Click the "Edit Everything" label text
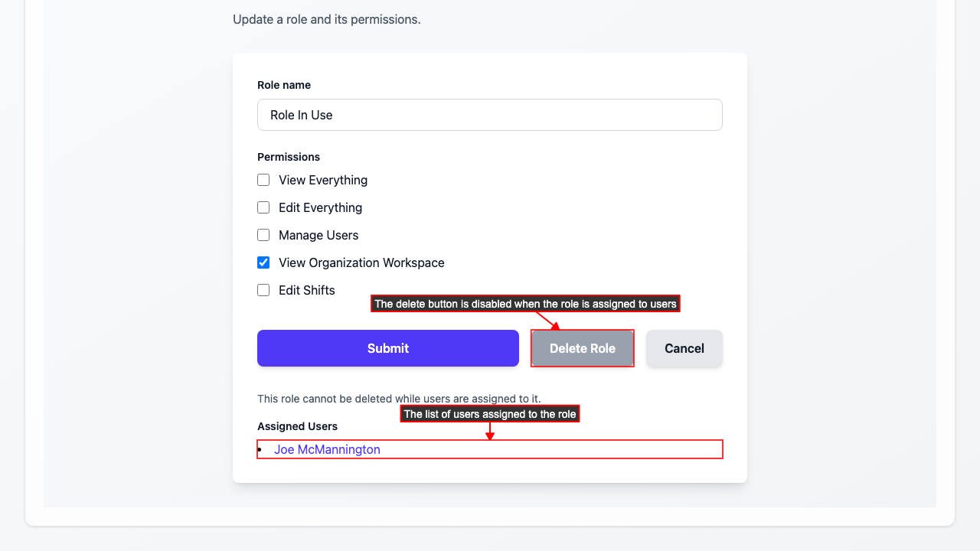 320,207
